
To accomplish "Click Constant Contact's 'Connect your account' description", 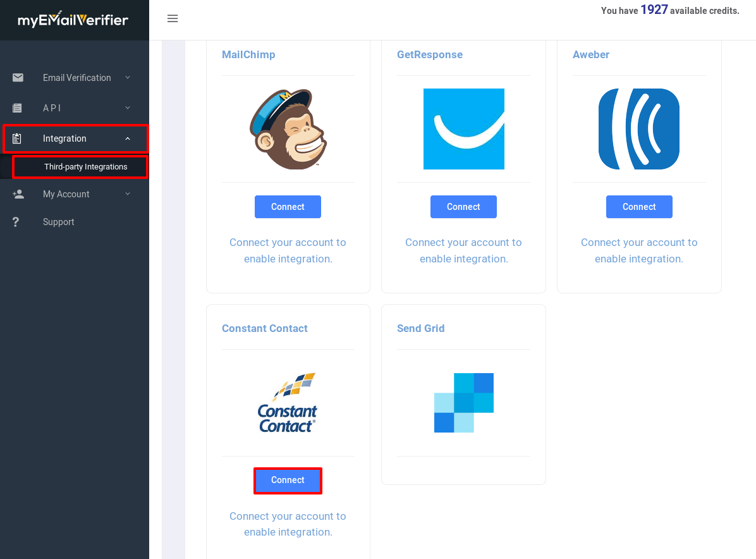I will pyautogui.click(x=288, y=524).
